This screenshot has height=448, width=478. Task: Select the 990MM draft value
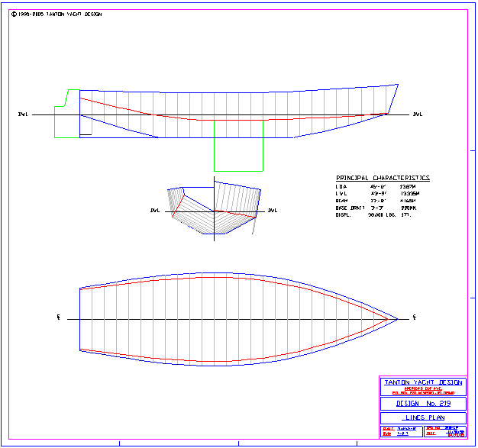(409, 208)
